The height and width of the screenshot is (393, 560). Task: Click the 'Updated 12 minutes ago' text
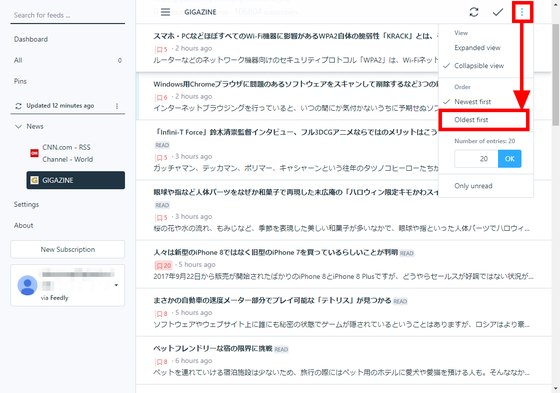60,106
